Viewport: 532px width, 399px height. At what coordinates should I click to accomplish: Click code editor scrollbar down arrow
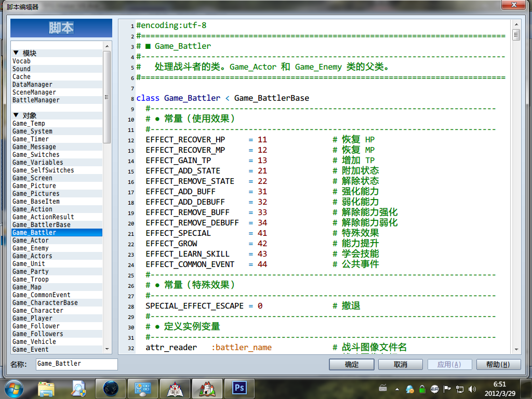click(x=516, y=350)
